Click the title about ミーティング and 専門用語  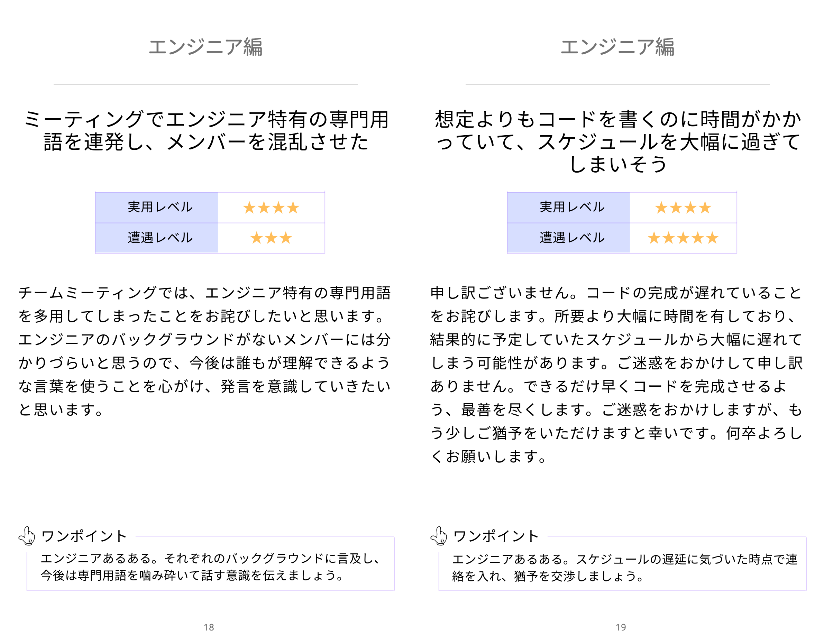205,130
